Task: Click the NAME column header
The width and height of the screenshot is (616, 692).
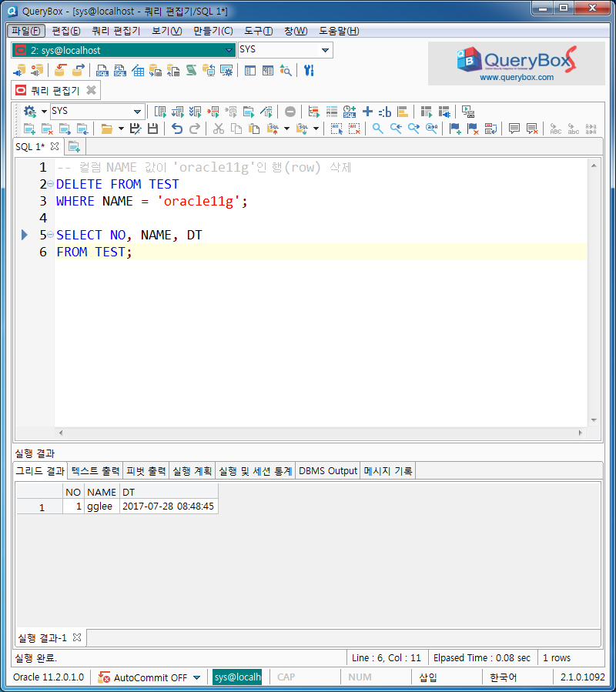Action: click(102, 492)
